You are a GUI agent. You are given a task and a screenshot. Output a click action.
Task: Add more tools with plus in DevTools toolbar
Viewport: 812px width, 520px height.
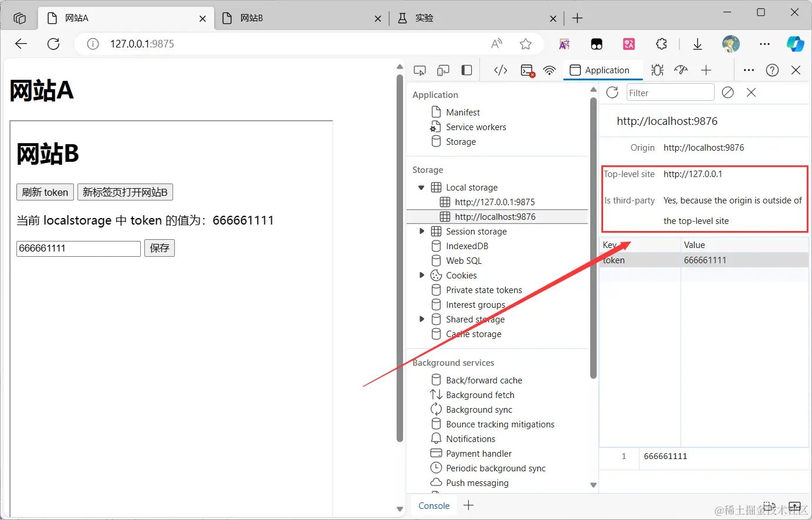[x=706, y=70]
